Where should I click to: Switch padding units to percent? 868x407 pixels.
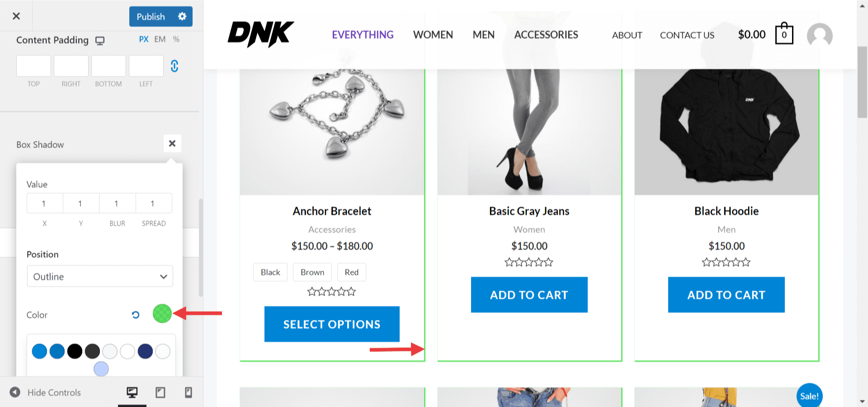point(175,39)
